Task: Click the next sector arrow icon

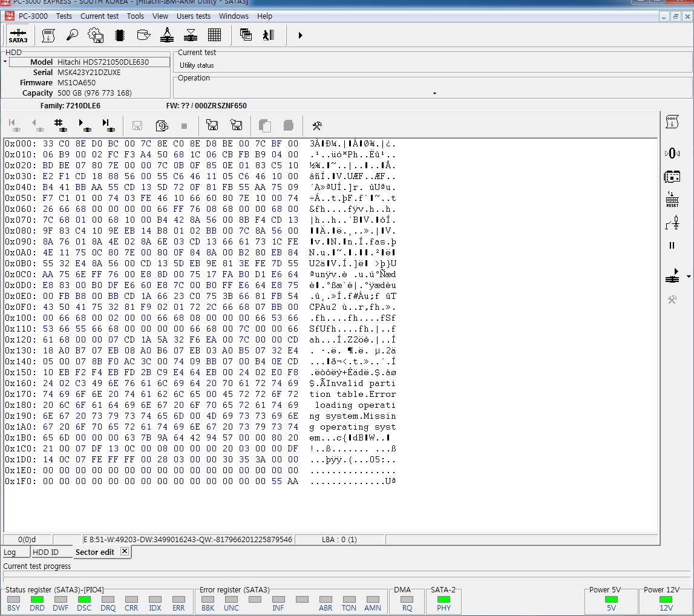Action: coord(84,125)
